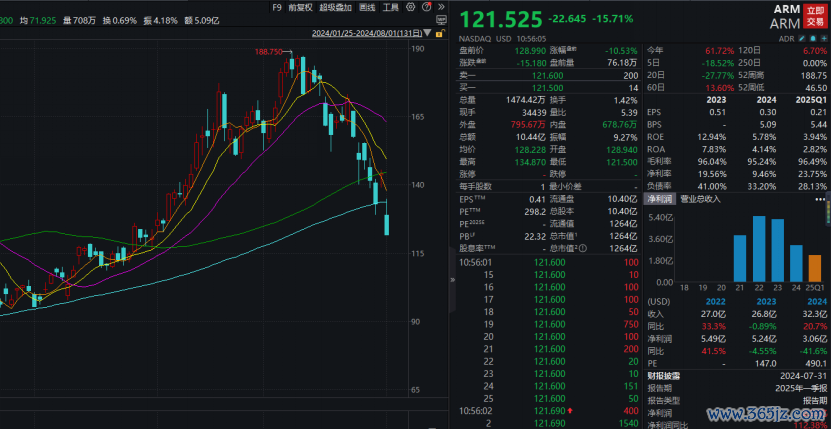Click the NASDAQ exchange label
This screenshot has width=831, height=429.
point(475,39)
